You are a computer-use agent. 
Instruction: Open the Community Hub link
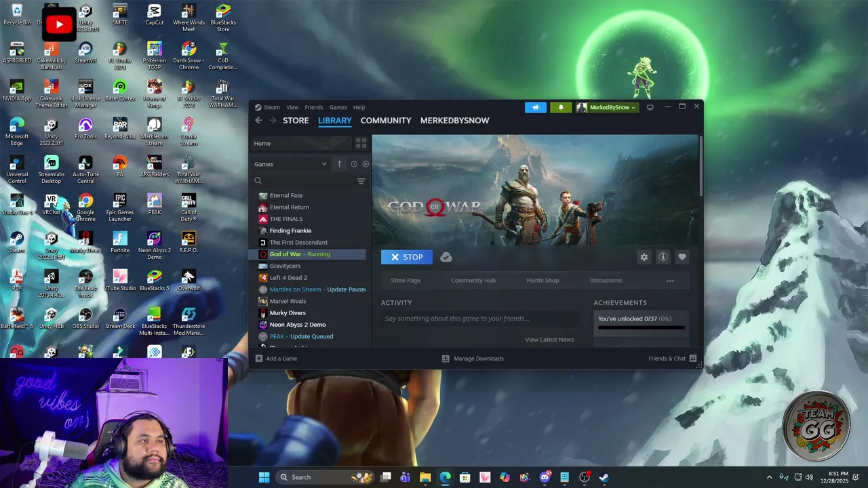[x=473, y=281]
